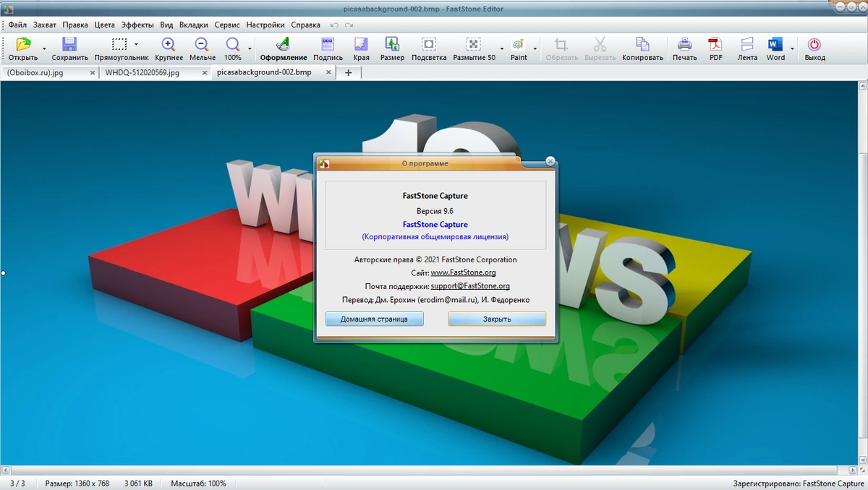Select the Прямоугольник selection tool
868x490 pixels.
119,45
